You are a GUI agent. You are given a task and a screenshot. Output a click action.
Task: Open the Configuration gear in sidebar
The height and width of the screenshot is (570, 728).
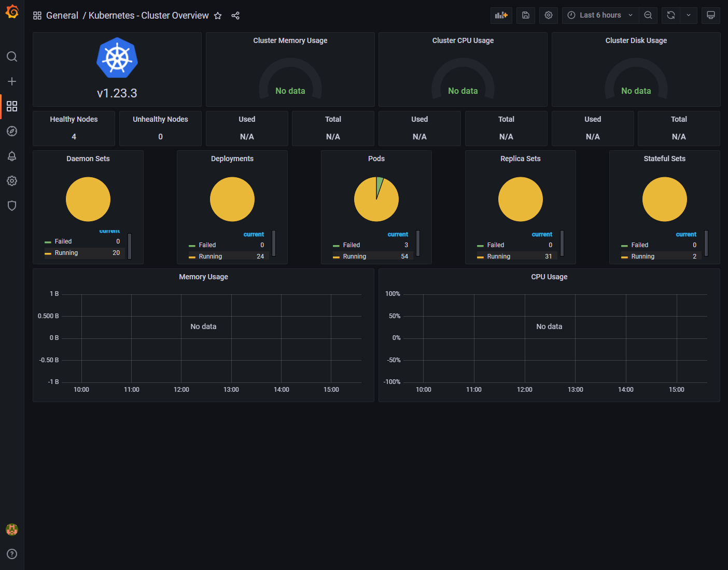point(12,181)
